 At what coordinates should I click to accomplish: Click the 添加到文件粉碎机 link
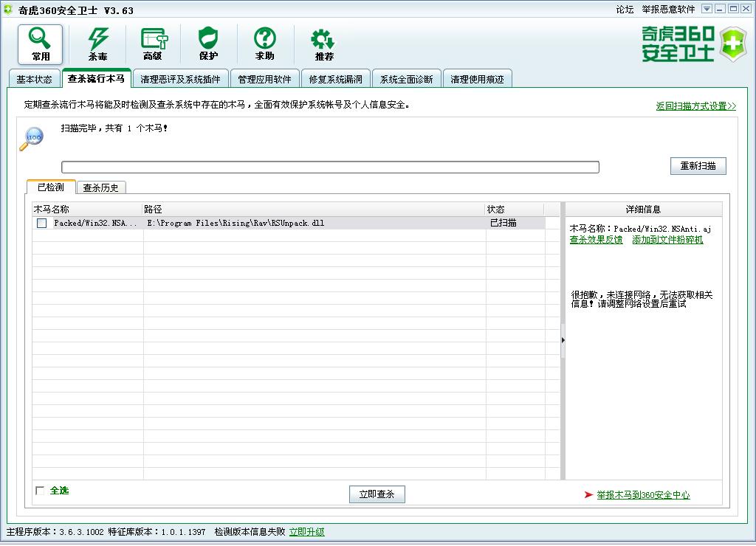(x=667, y=240)
